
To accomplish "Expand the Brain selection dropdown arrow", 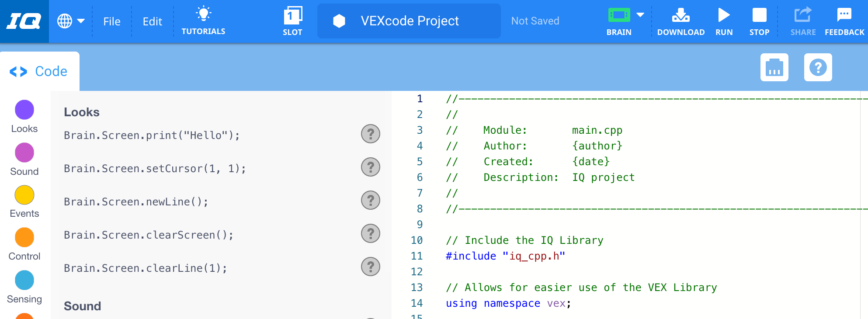I will click(641, 14).
